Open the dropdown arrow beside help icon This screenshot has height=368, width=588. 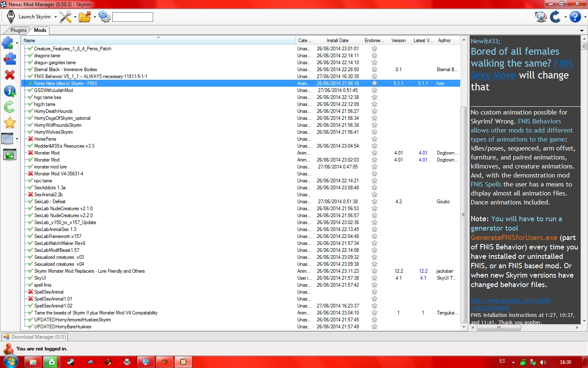tap(585, 17)
